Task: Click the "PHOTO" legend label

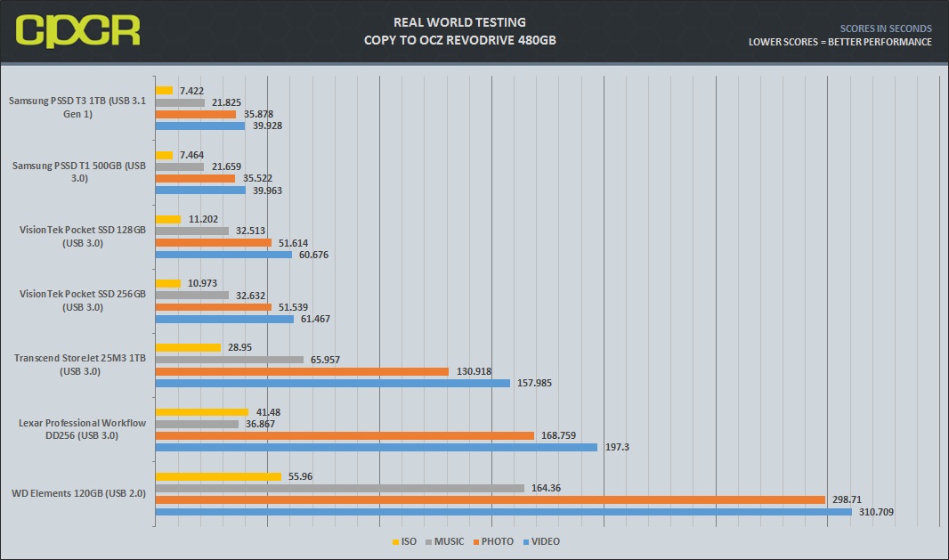Action: pos(498,542)
